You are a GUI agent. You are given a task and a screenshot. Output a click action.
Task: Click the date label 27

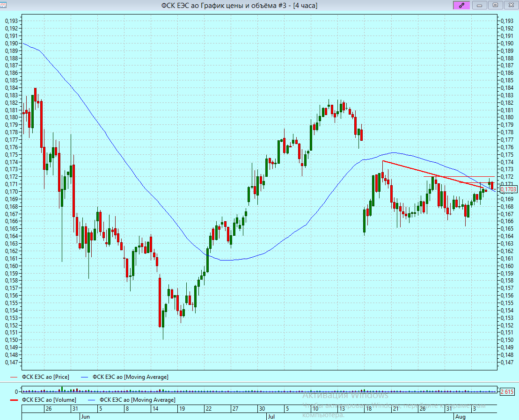235,408
